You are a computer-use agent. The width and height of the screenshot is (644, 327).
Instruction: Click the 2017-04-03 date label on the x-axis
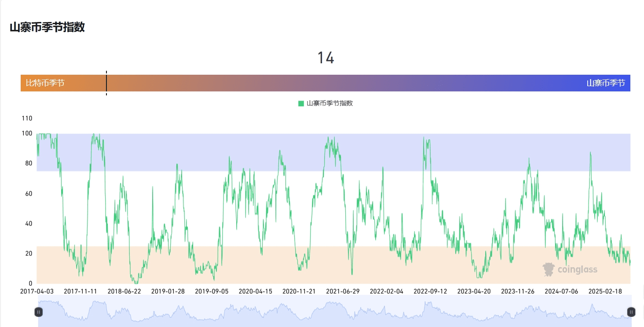(x=37, y=291)
